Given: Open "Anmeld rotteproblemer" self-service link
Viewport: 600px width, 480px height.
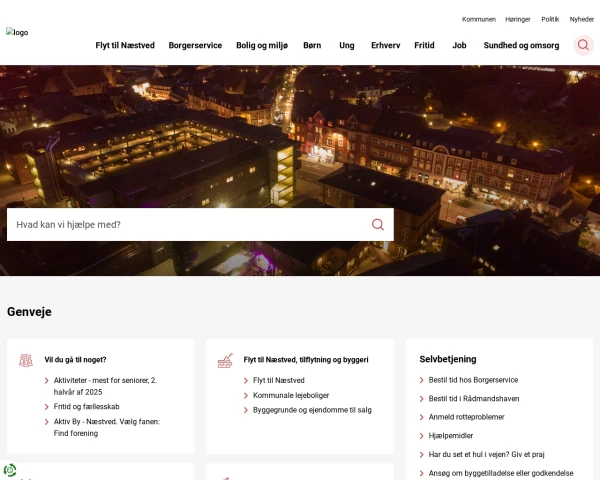Looking at the screenshot, I should (x=466, y=416).
